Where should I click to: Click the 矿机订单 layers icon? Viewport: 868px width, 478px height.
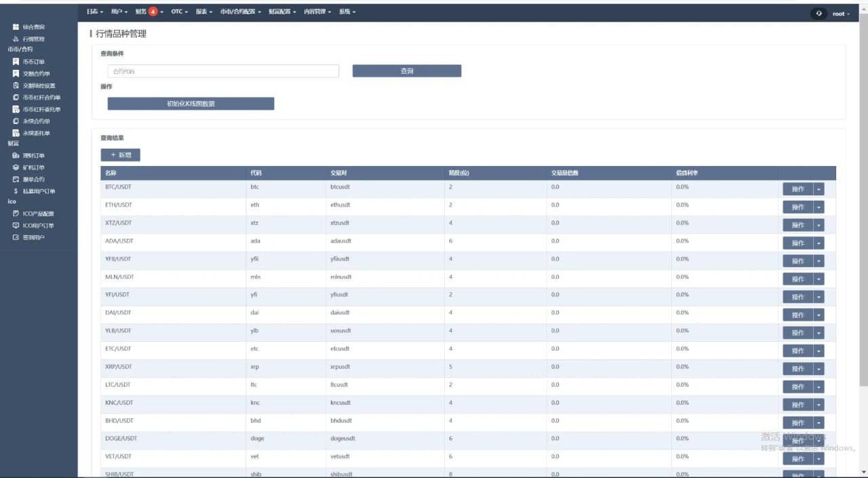pos(16,167)
